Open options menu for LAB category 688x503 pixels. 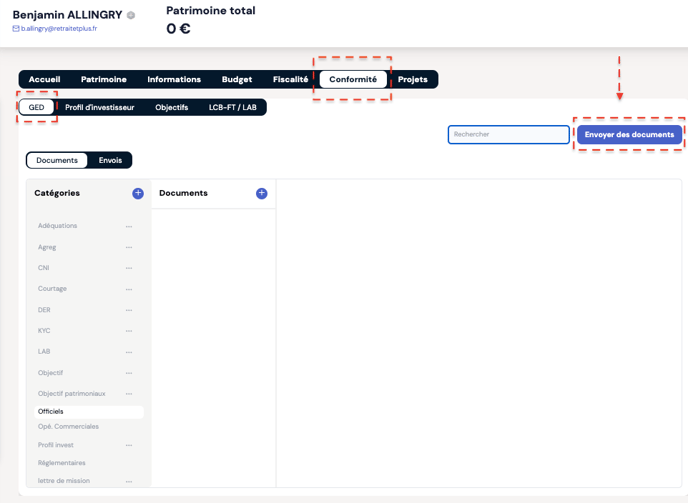(x=129, y=352)
